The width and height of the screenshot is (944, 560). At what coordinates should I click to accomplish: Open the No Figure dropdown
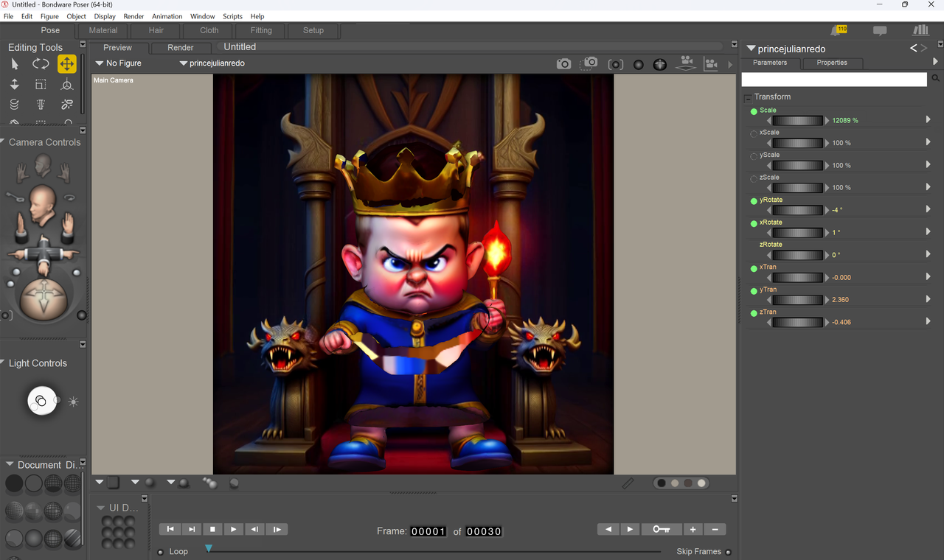118,63
